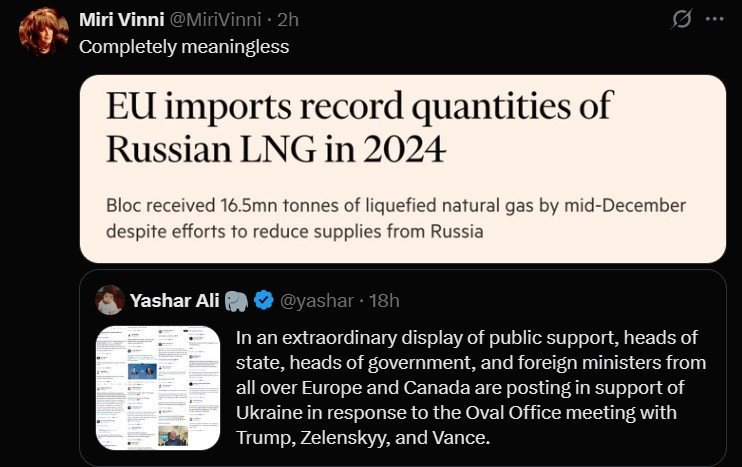
Task: Open Miri Vinni's profile avatar
Action: pyautogui.click(x=44, y=31)
